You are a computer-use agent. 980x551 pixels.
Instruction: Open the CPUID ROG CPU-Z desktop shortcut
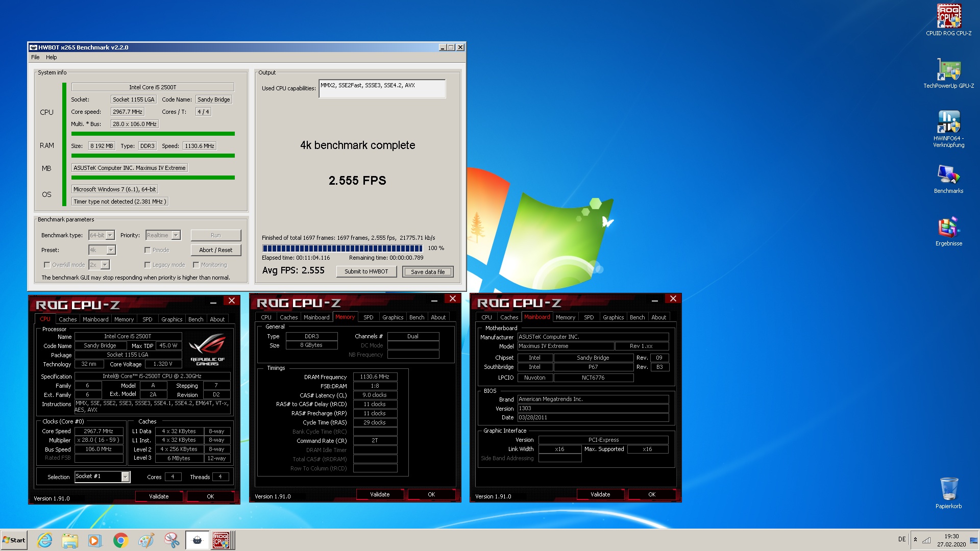[x=948, y=20]
